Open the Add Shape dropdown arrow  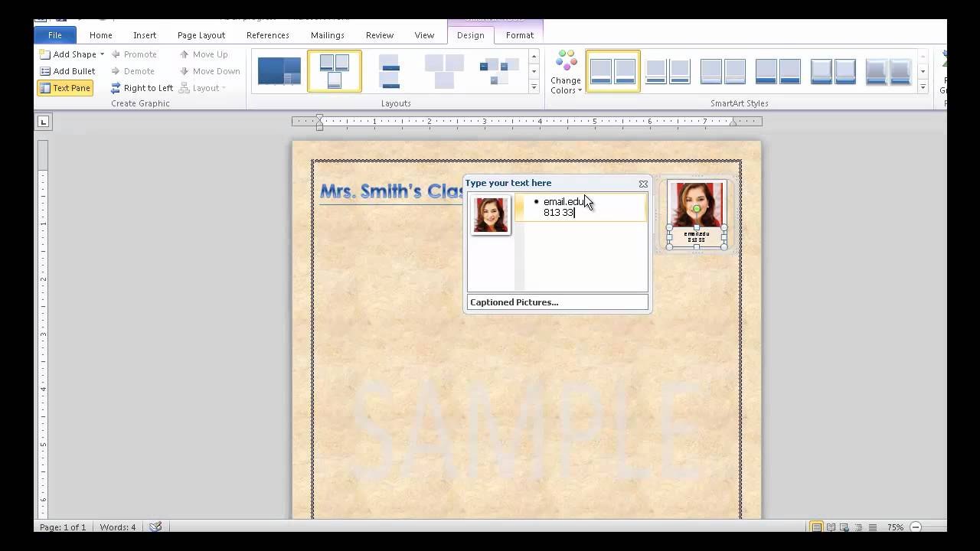(102, 54)
